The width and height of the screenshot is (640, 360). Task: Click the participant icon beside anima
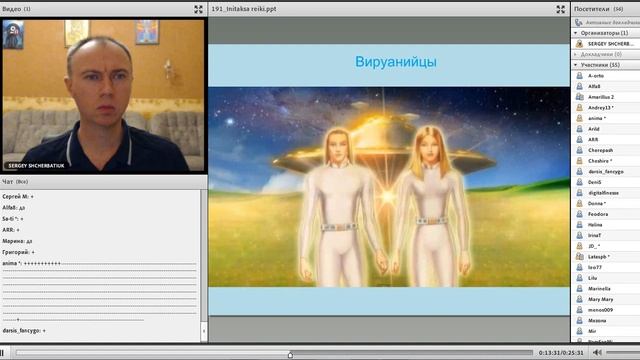[579, 118]
